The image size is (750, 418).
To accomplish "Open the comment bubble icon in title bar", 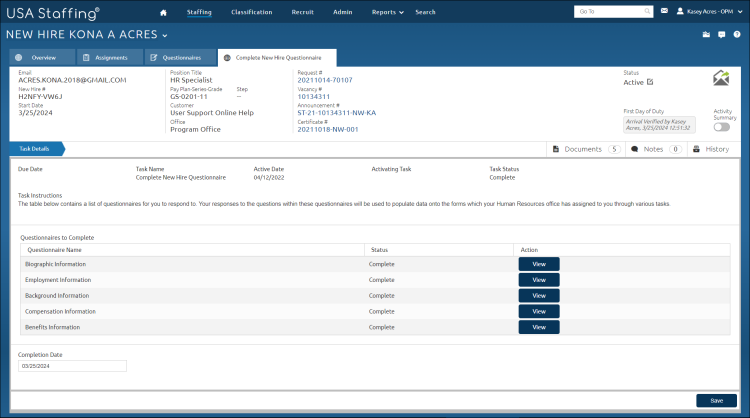I will coord(721,34).
